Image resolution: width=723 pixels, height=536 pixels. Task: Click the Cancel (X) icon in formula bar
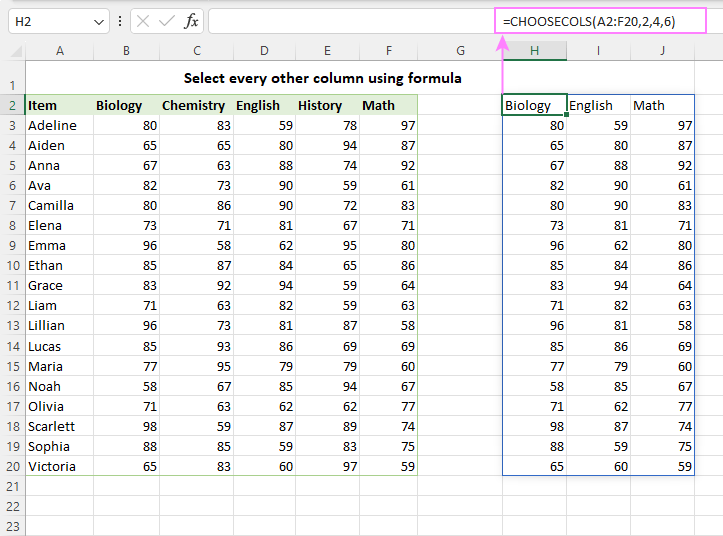pyautogui.click(x=143, y=21)
